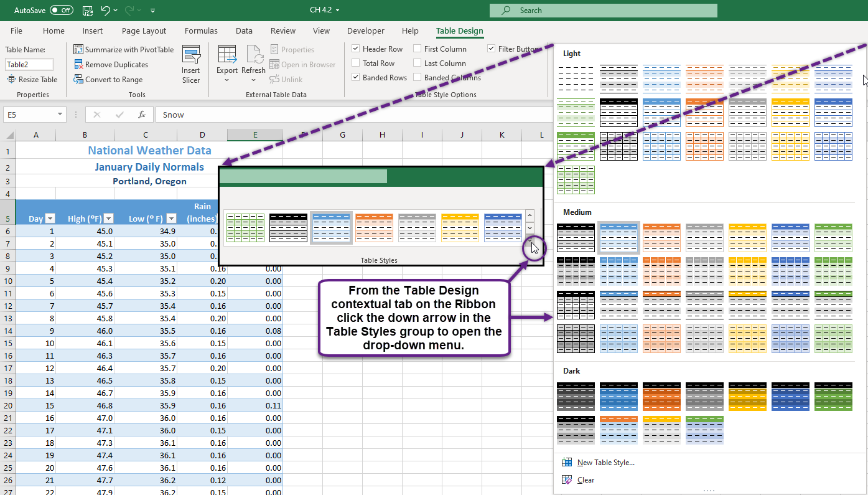Click the Insert Function fx icon
This screenshot has width=868, height=495.
[x=142, y=115]
